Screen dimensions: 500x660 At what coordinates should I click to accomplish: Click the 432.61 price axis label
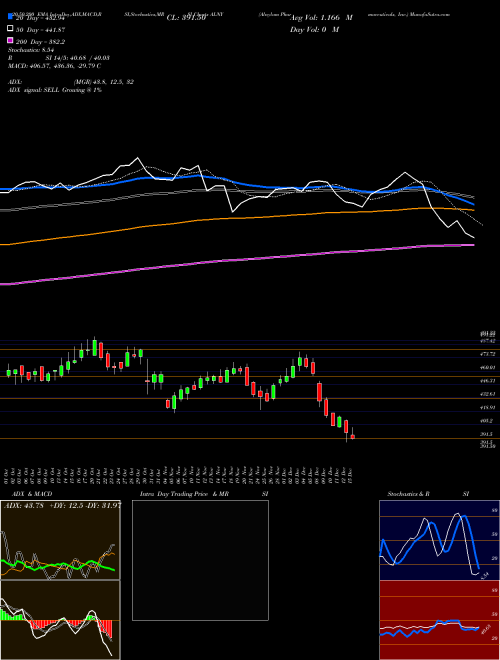[488, 394]
